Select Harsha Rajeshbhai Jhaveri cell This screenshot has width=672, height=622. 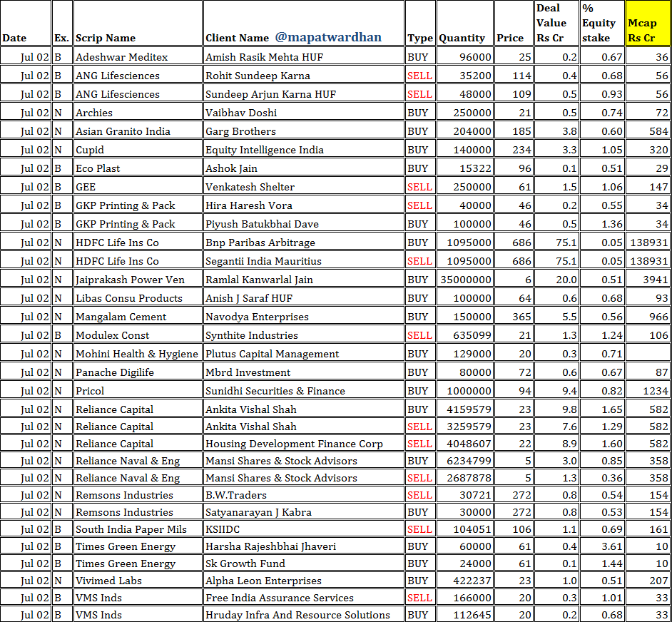point(304,546)
